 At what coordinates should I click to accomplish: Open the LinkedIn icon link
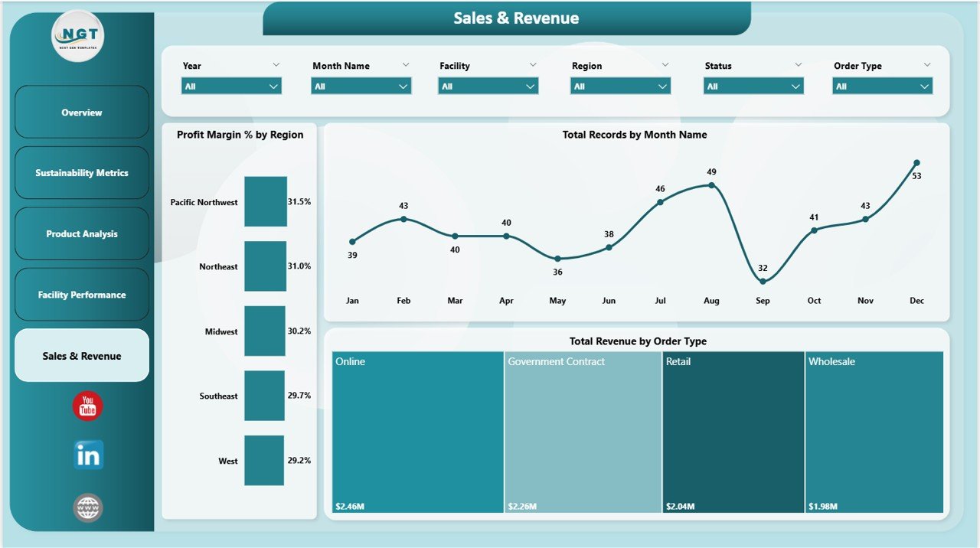87,455
